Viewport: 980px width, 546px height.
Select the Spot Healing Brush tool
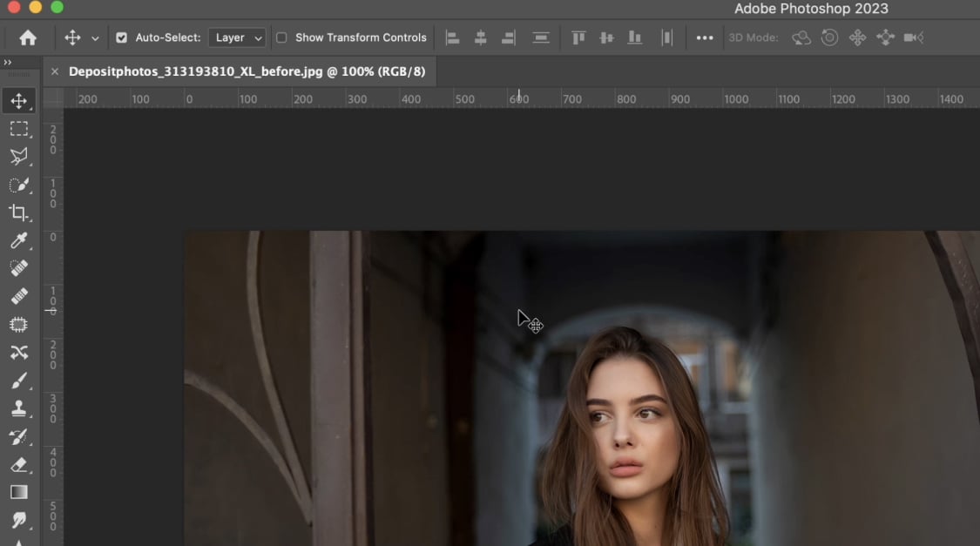tap(19, 268)
